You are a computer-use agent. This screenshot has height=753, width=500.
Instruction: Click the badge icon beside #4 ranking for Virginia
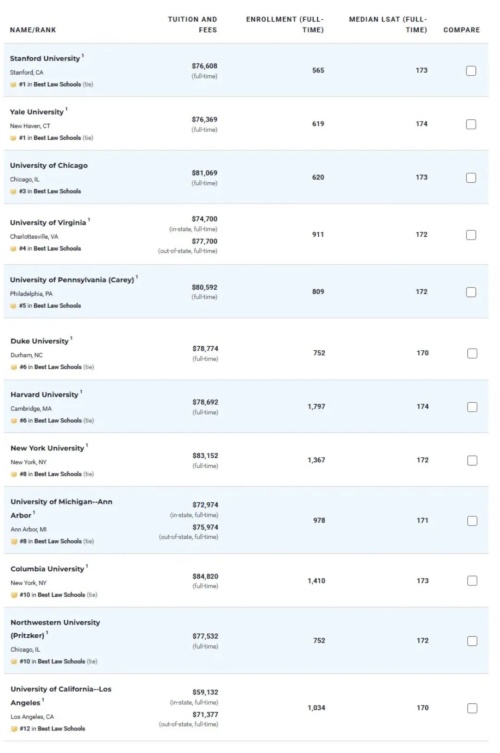pos(13,249)
